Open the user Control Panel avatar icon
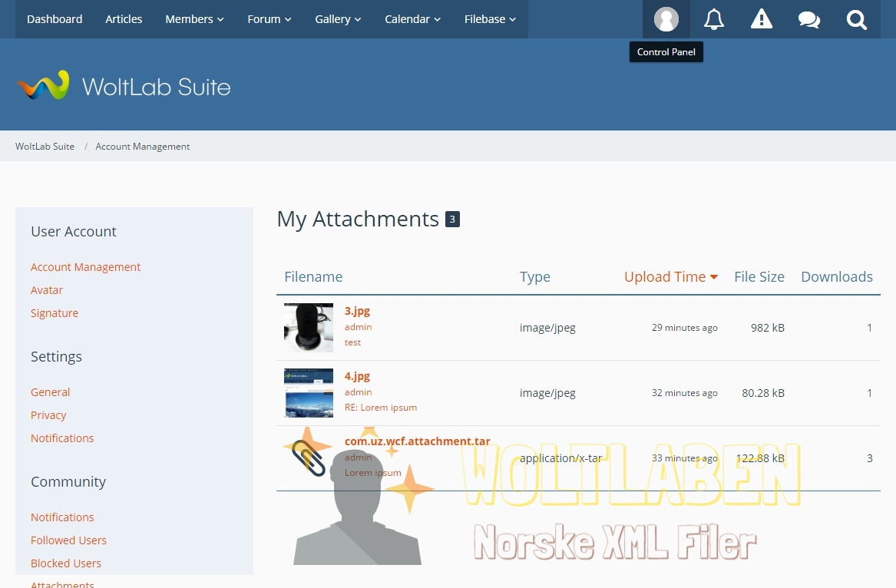896x588 pixels. click(x=666, y=19)
